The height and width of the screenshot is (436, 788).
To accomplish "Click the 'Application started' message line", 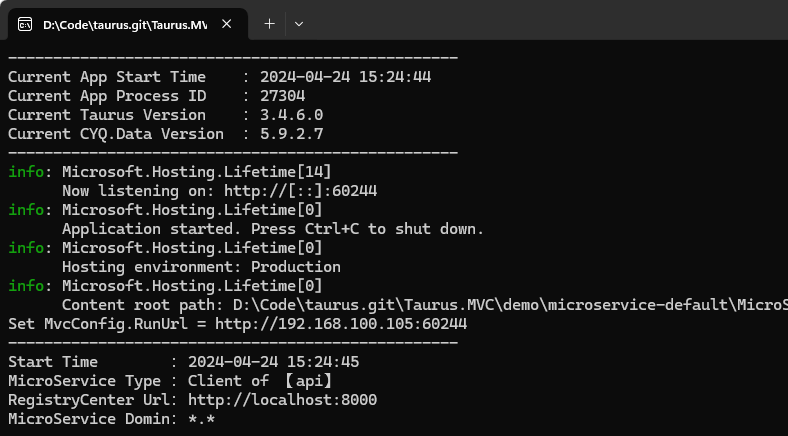I will 273,229.
